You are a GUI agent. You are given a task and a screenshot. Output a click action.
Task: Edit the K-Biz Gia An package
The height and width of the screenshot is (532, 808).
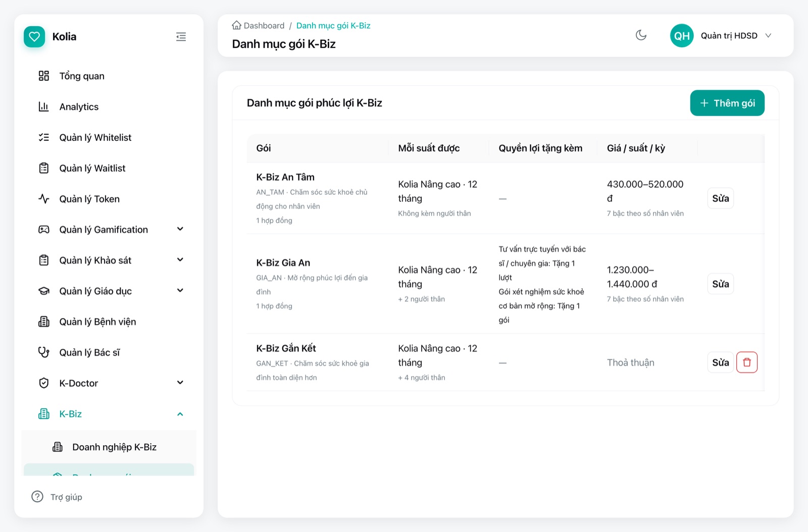pyautogui.click(x=721, y=284)
